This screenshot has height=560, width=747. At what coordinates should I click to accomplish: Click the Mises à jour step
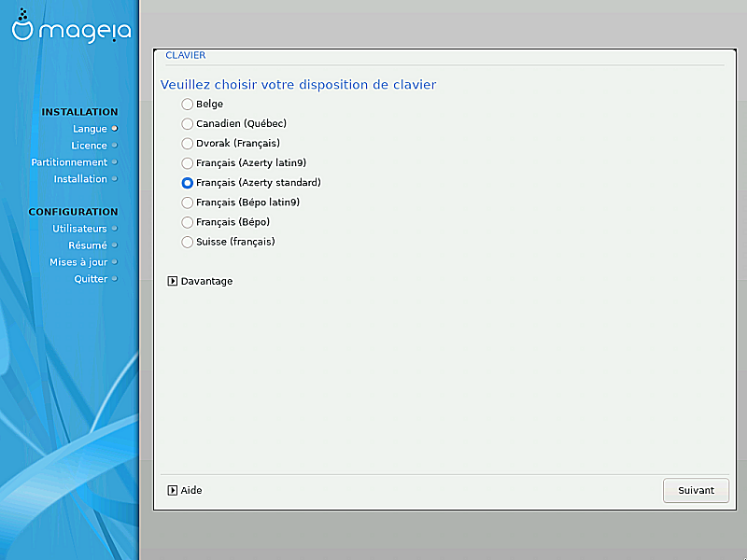(x=78, y=262)
